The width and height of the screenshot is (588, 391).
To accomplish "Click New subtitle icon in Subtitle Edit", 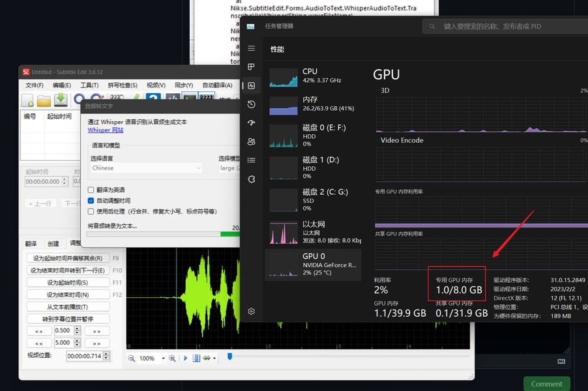I will click(x=27, y=100).
